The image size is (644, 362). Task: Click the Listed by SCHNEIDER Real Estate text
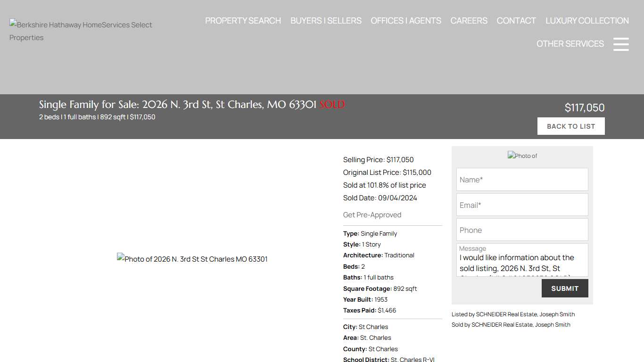click(x=513, y=314)
